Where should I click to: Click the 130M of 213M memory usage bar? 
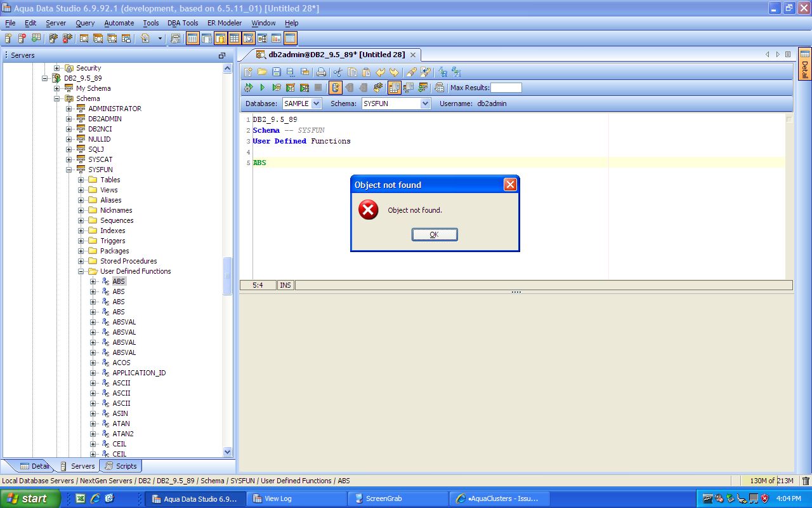(x=769, y=481)
